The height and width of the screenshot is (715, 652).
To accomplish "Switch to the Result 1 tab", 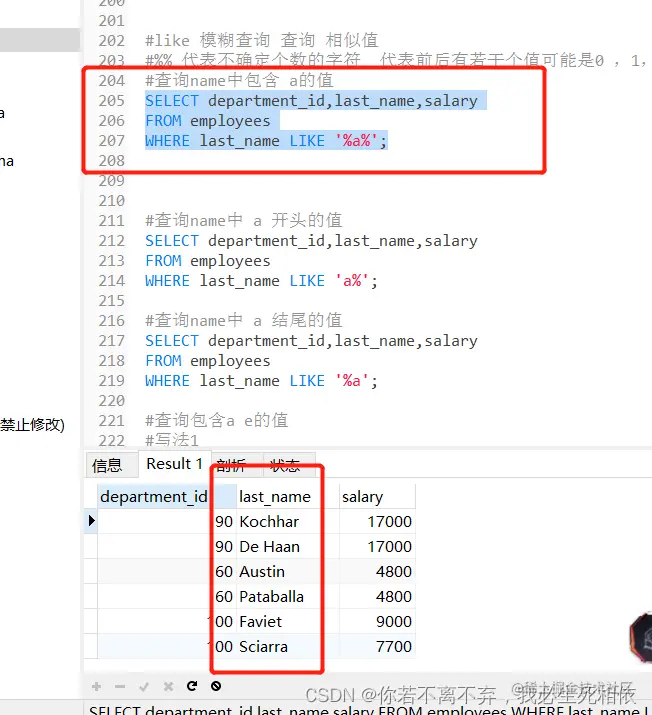I will [174, 464].
